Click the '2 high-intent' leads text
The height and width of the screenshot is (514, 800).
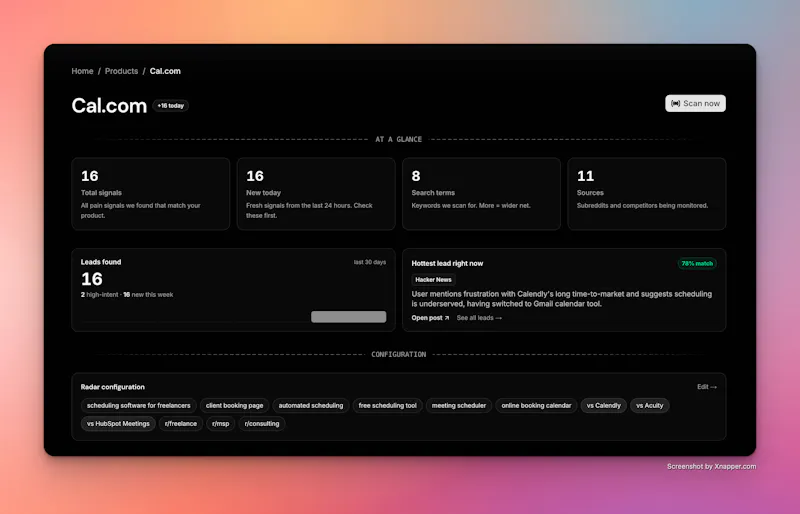pyautogui.click(x=99, y=295)
